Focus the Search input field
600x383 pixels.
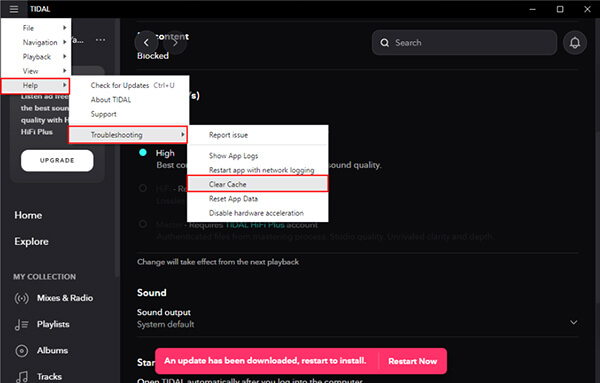pyautogui.click(x=464, y=42)
